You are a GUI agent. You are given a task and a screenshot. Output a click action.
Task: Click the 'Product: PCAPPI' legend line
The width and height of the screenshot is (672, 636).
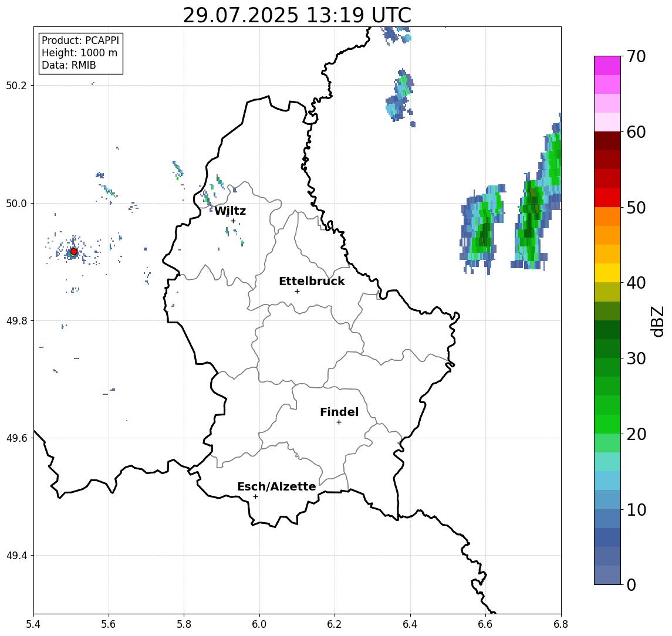[x=80, y=40]
